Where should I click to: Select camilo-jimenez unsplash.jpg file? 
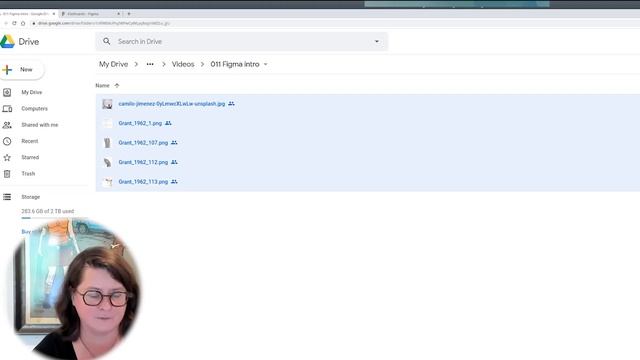(171, 104)
